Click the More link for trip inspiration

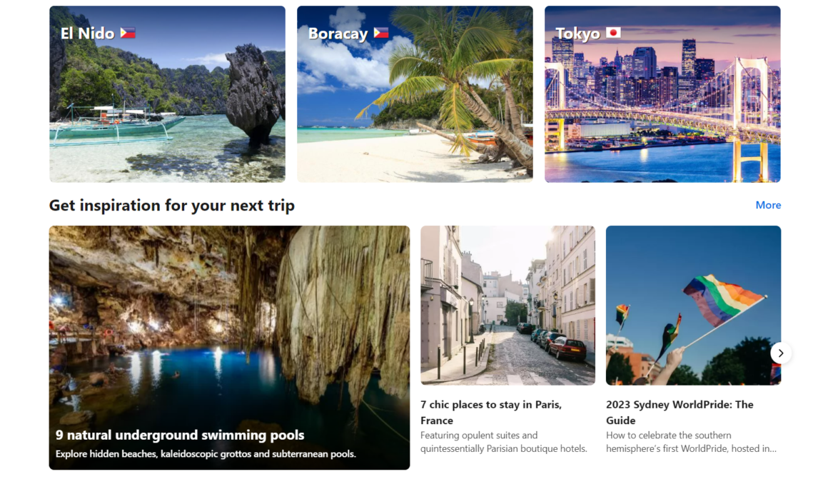point(768,205)
